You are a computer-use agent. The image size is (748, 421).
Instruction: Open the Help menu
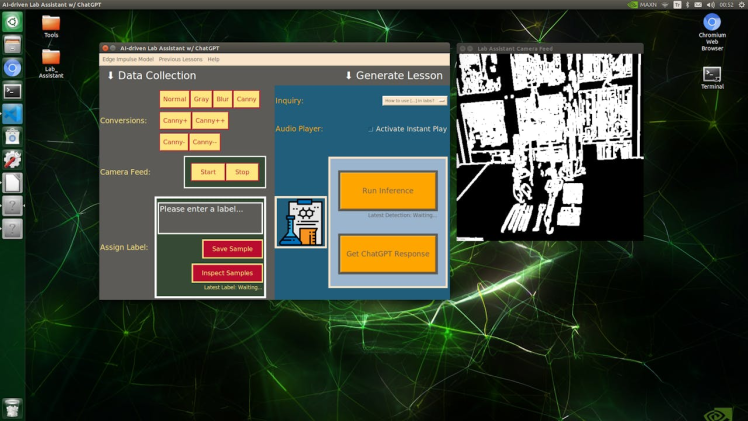click(213, 59)
